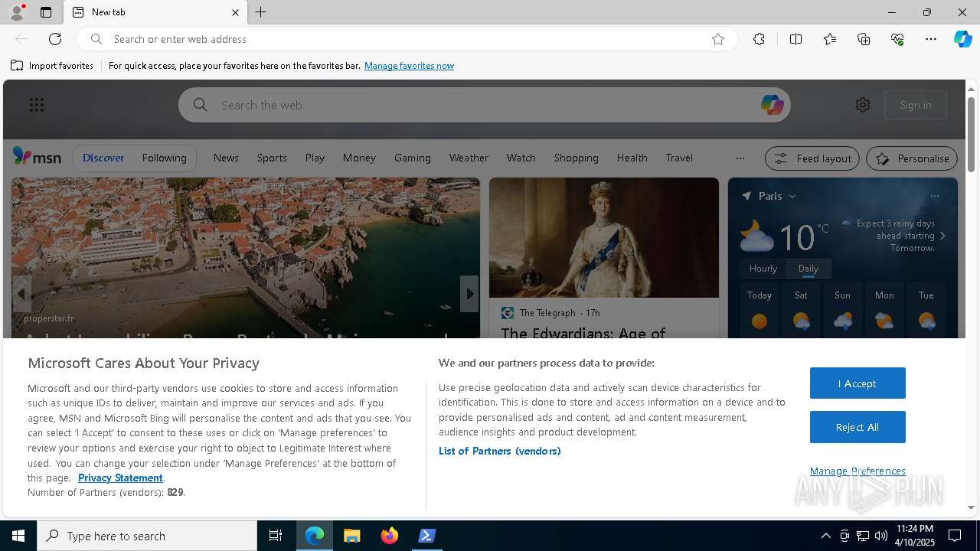Show next carousel story
The image size is (980, 551).
[469, 294]
